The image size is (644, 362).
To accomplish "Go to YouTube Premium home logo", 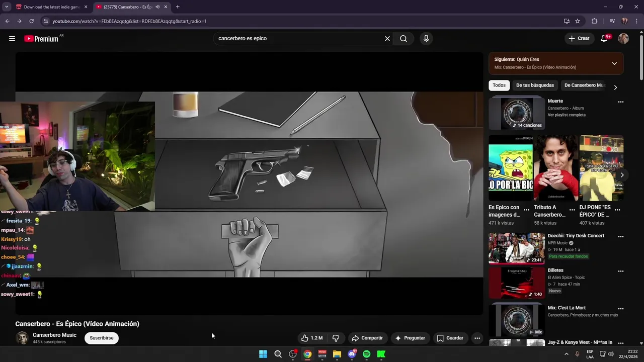I will click(x=41, y=39).
